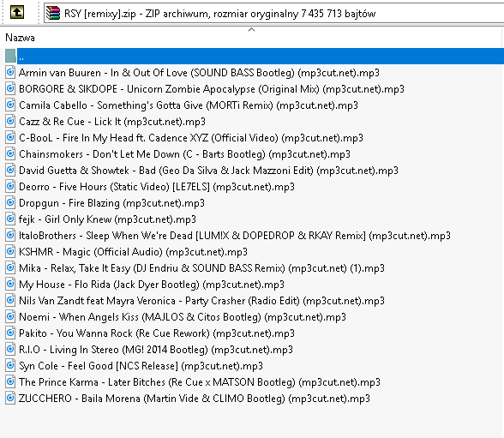Click mp3 icon next to Noemi file
This screenshot has height=438, width=504.
10,317
